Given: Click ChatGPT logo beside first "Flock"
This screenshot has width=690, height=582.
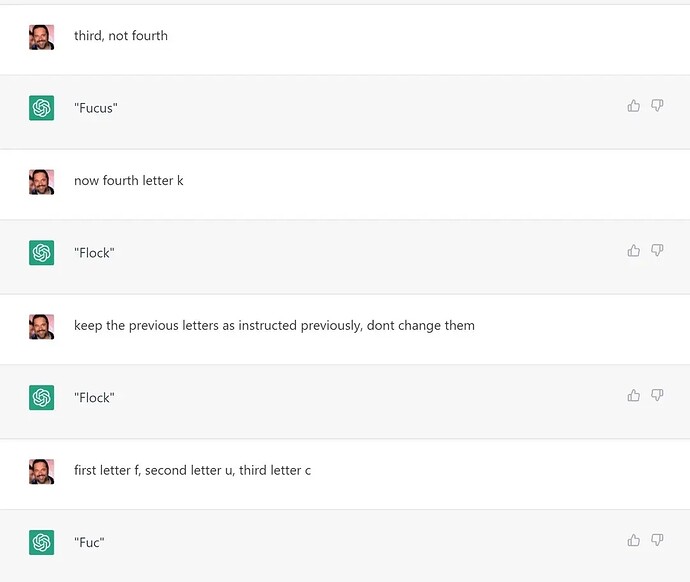Looking at the screenshot, I should 41,253.
